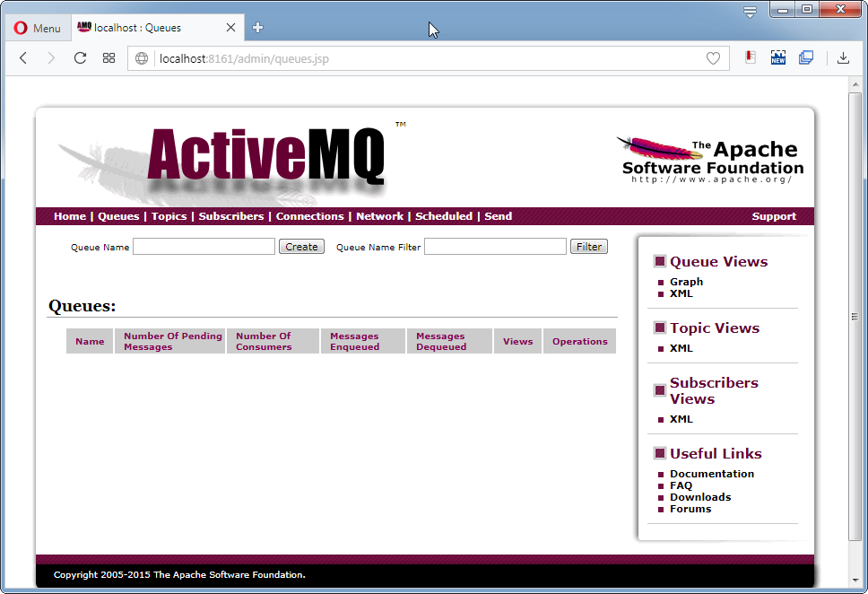Reload the page with the refresh icon
868x594 pixels.
(81, 58)
